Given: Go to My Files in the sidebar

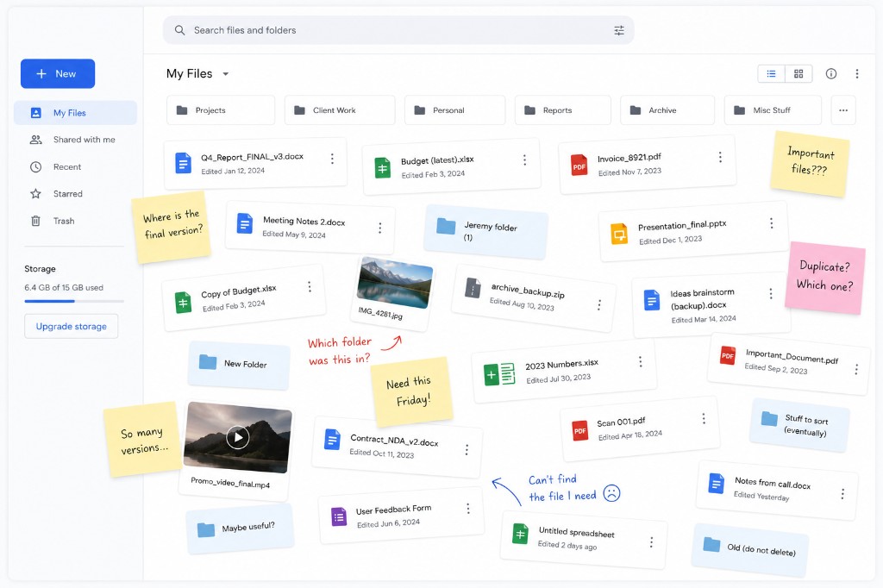Looking at the screenshot, I should 76,113.
